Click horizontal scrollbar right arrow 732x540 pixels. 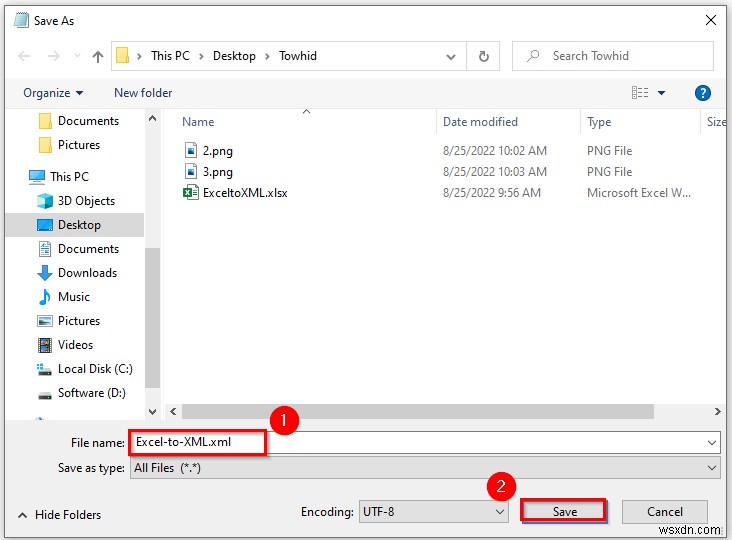tap(717, 411)
